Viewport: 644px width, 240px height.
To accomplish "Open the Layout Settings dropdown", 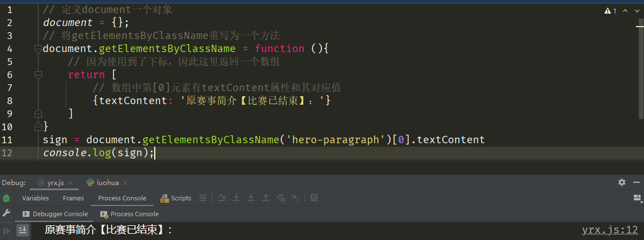I will (x=636, y=198).
